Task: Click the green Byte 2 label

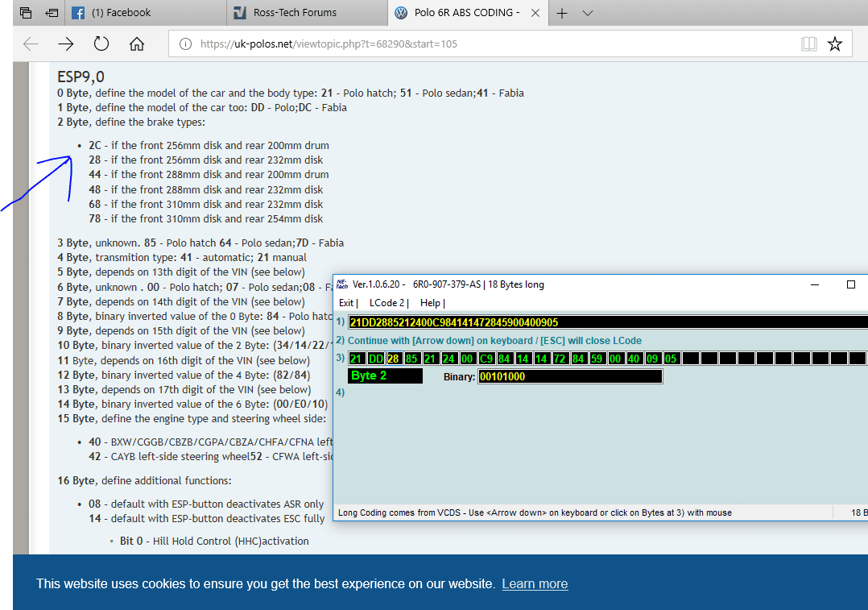Action: pos(385,376)
